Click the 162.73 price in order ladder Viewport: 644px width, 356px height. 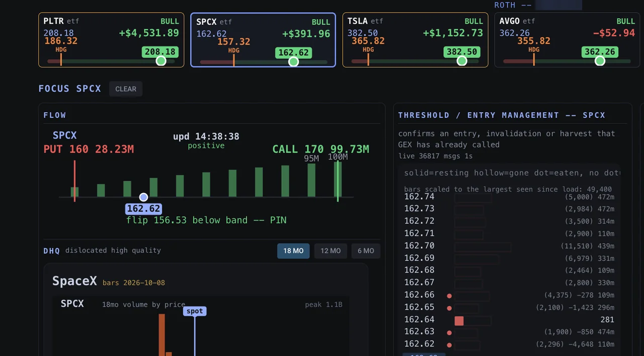[419, 208]
